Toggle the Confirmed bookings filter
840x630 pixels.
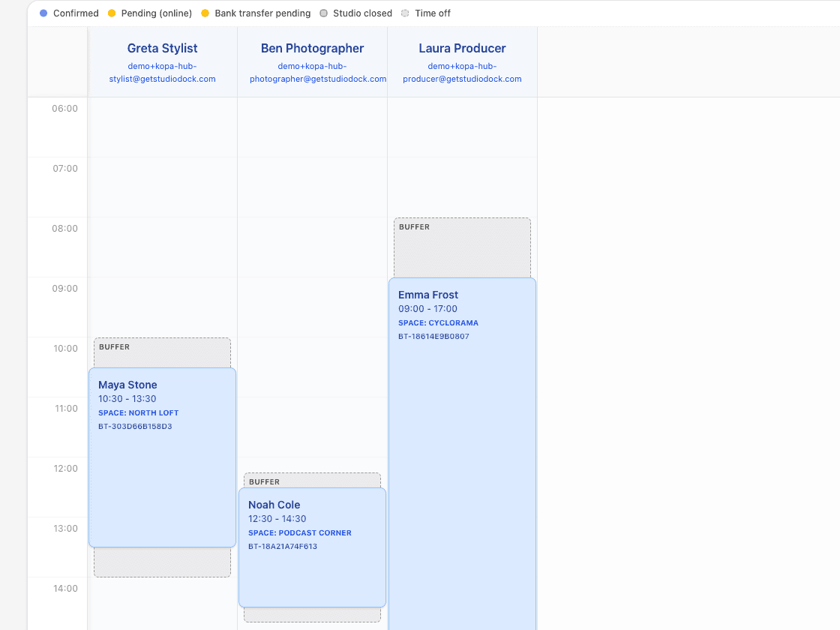pyautogui.click(x=68, y=13)
